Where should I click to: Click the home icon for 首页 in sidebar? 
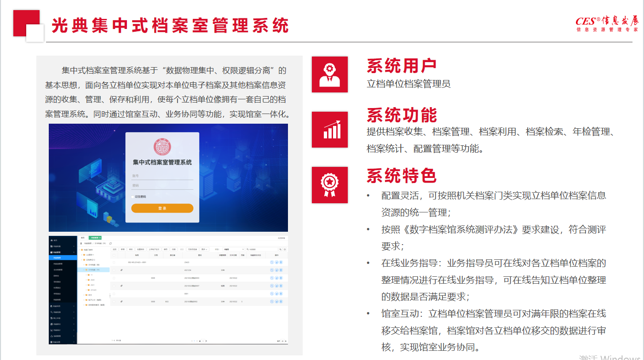pyautogui.click(x=52, y=240)
